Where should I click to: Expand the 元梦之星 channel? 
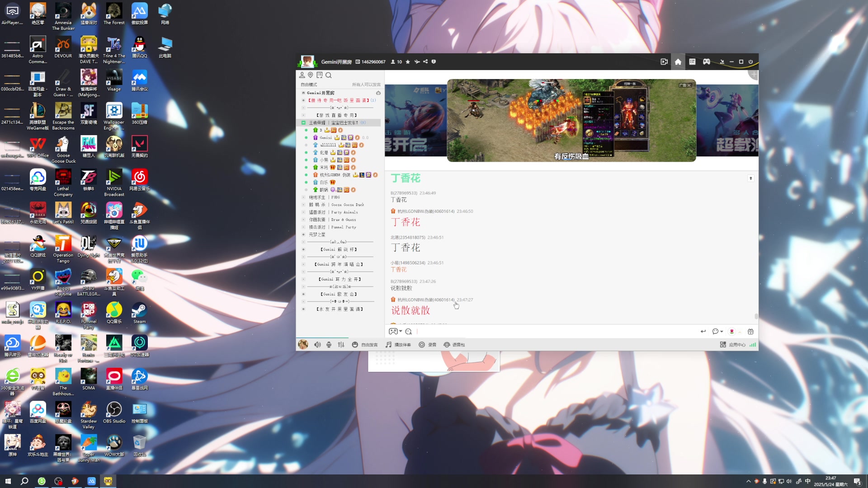(x=303, y=235)
